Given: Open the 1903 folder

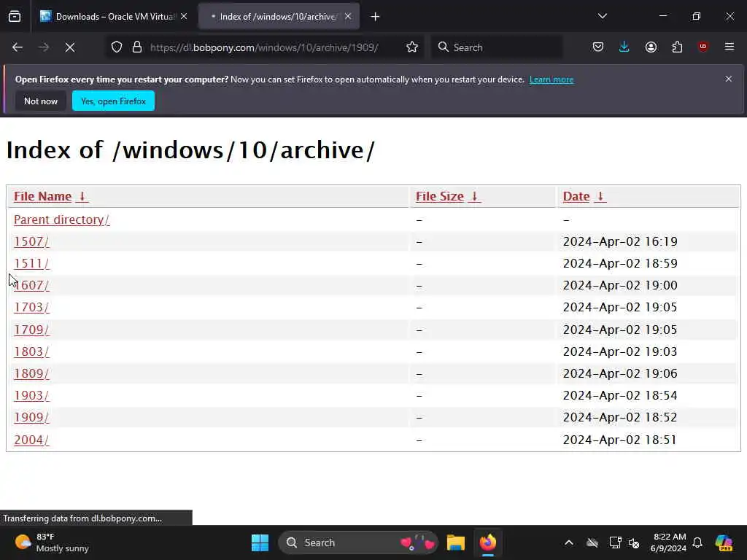Looking at the screenshot, I should 31,395.
